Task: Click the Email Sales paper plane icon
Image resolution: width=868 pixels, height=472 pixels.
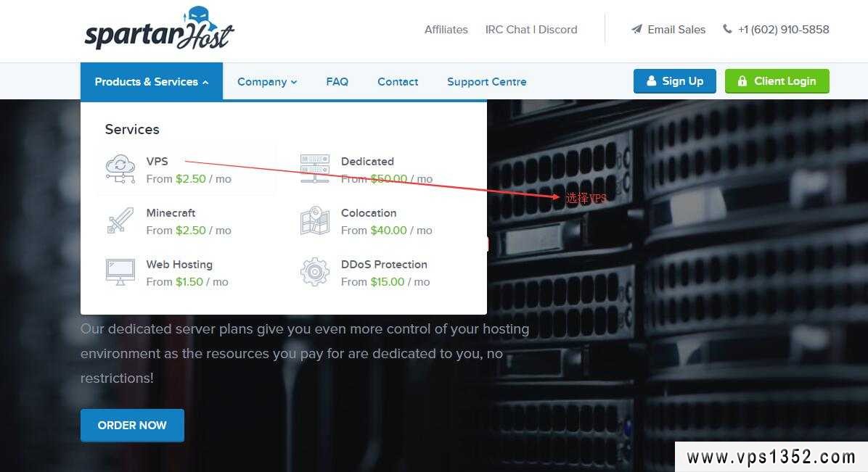Action: point(637,29)
